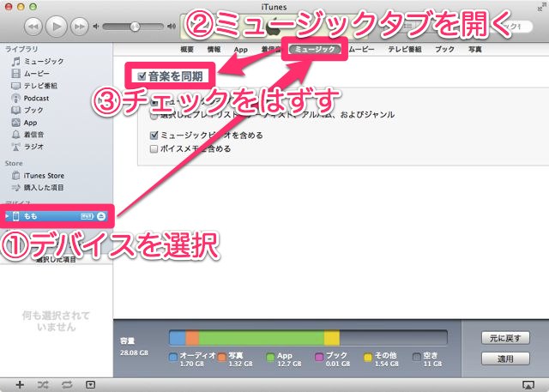The image size is (549, 392).
Task: Switch to the 情報 tab
Action: pos(214,50)
